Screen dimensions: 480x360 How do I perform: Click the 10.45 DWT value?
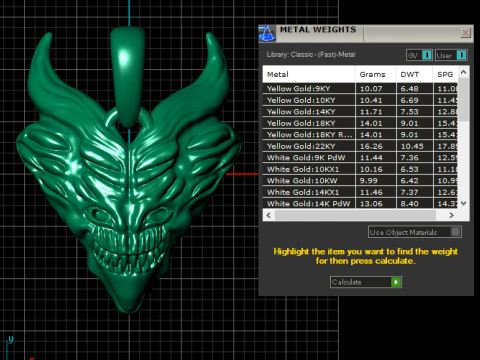click(x=412, y=146)
